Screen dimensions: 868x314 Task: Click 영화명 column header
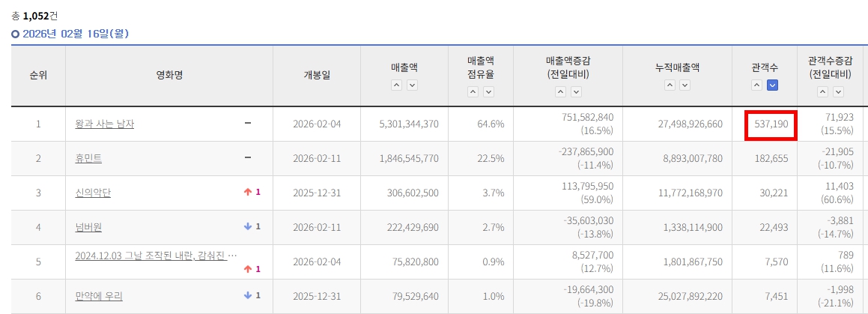169,76
